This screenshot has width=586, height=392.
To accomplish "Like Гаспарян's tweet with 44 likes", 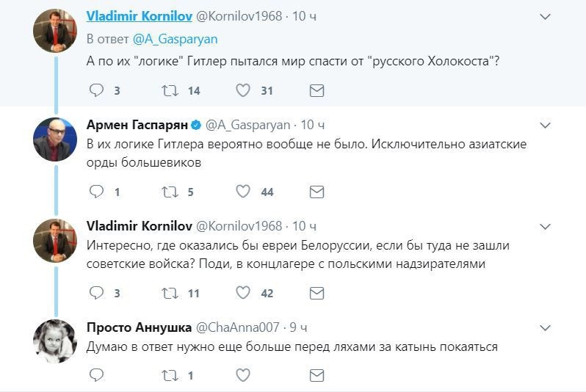I will [x=243, y=192].
